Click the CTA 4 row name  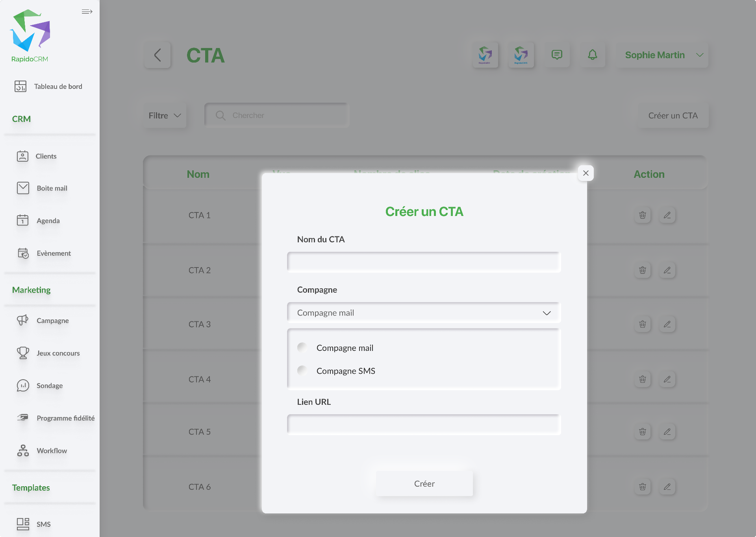pos(200,379)
